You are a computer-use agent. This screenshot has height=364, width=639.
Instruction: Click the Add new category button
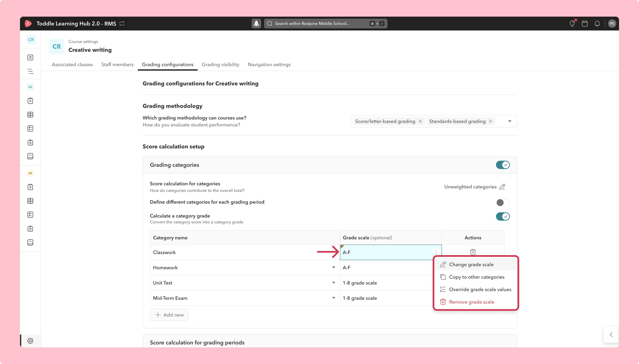coord(169,315)
